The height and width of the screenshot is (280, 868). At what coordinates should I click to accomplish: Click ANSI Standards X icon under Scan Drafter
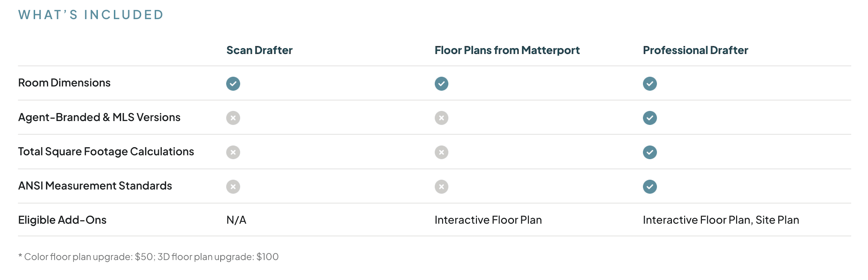[x=233, y=187]
